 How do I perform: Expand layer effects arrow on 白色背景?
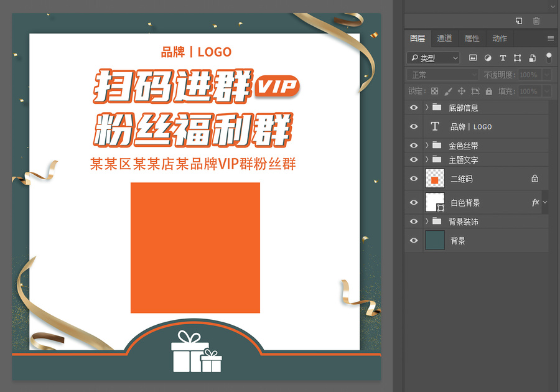coord(545,202)
